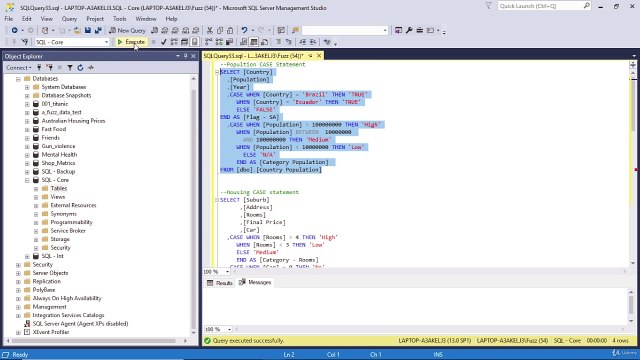Toggle IntelliSense Enabled button
Viewport: 640px width, 360px height.
coord(195,42)
